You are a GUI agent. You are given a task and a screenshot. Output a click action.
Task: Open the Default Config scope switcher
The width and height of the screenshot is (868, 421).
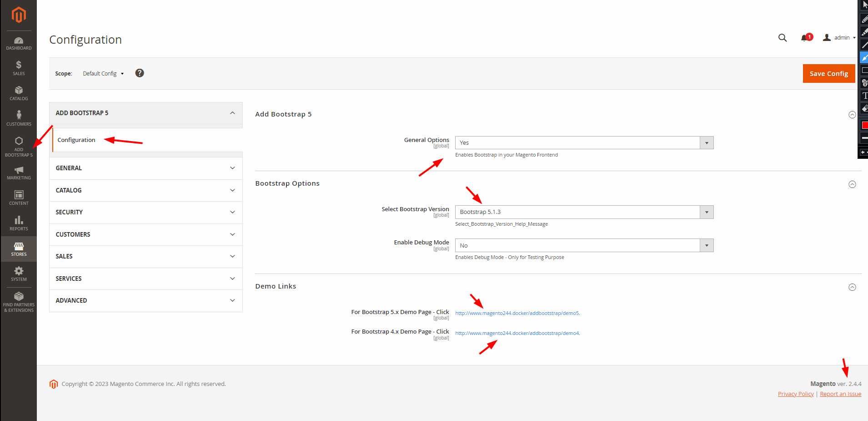point(103,74)
